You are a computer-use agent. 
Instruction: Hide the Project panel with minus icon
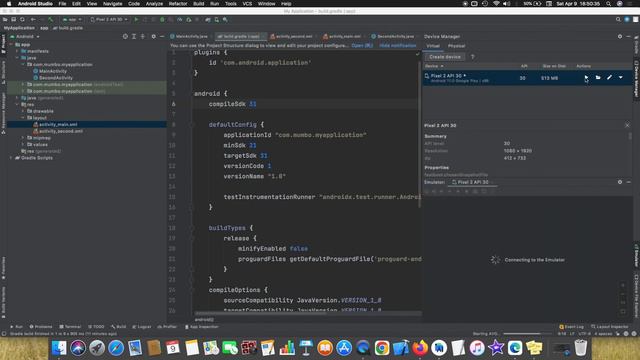[162, 36]
